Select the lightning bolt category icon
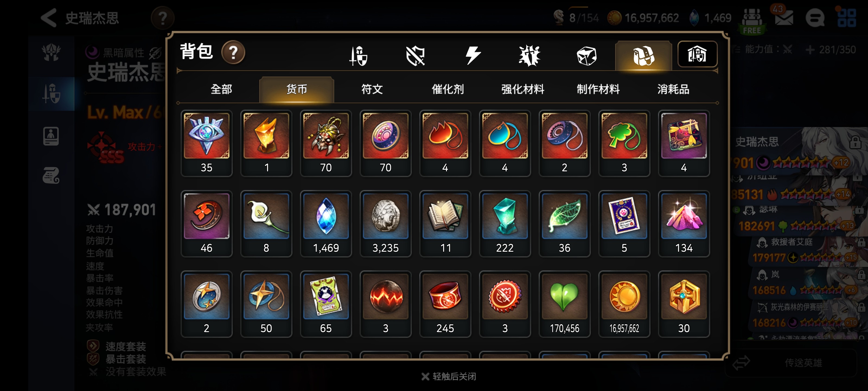Viewport: 868px width, 391px height. click(473, 56)
